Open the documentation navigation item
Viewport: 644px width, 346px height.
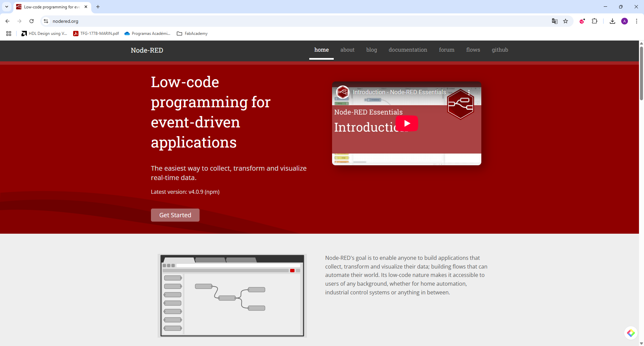click(408, 50)
